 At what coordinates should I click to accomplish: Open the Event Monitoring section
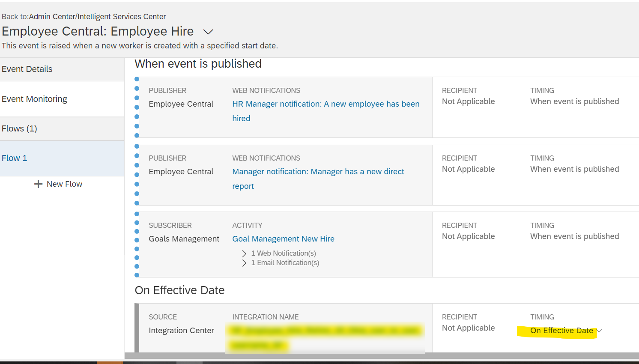pos(62,99)
